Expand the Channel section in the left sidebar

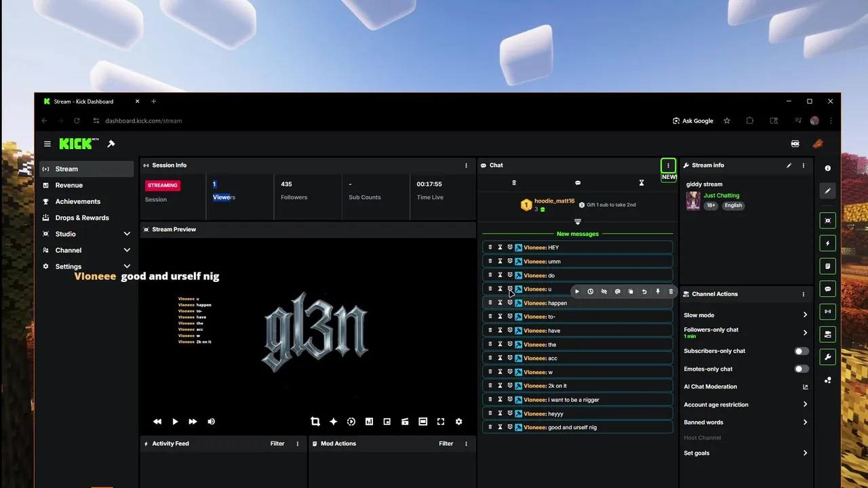click(x=127, y=250)
